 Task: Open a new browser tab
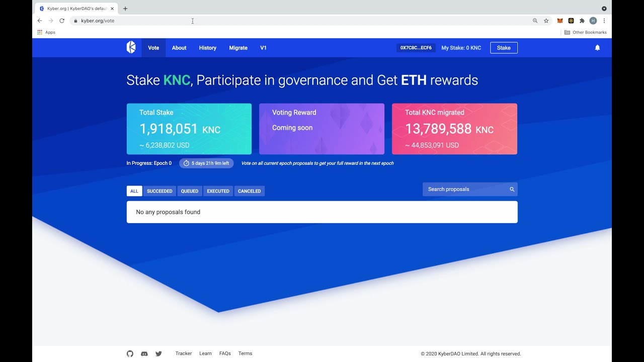[125, 9]
